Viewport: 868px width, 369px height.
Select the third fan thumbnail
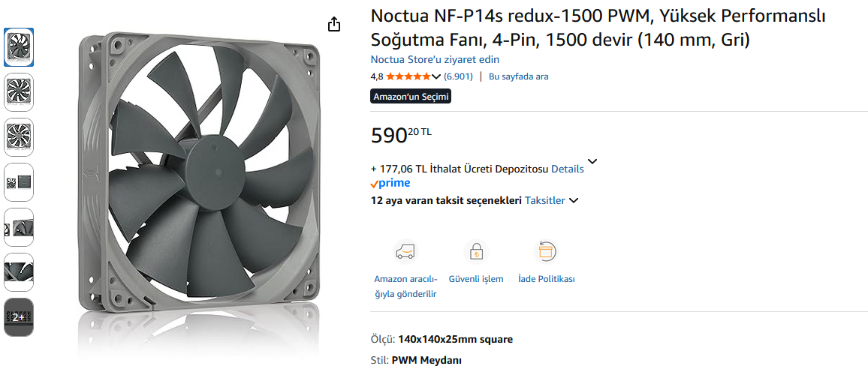click(x=19, y=137)
